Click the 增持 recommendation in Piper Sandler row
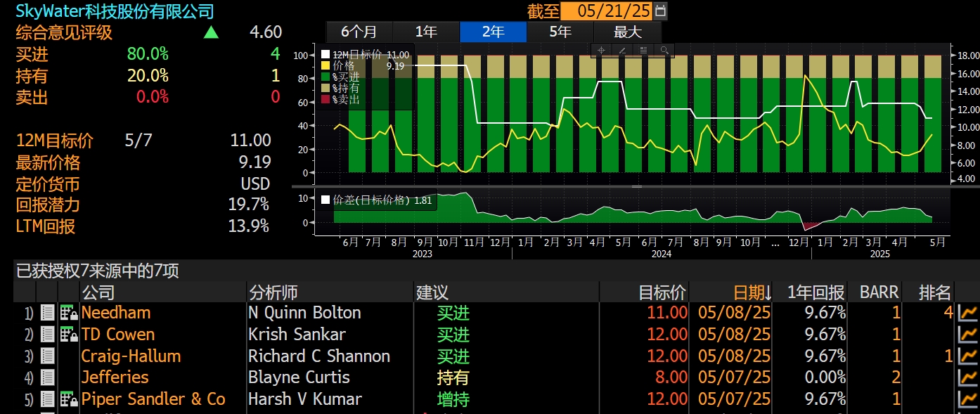 click(x=453, y=399)
